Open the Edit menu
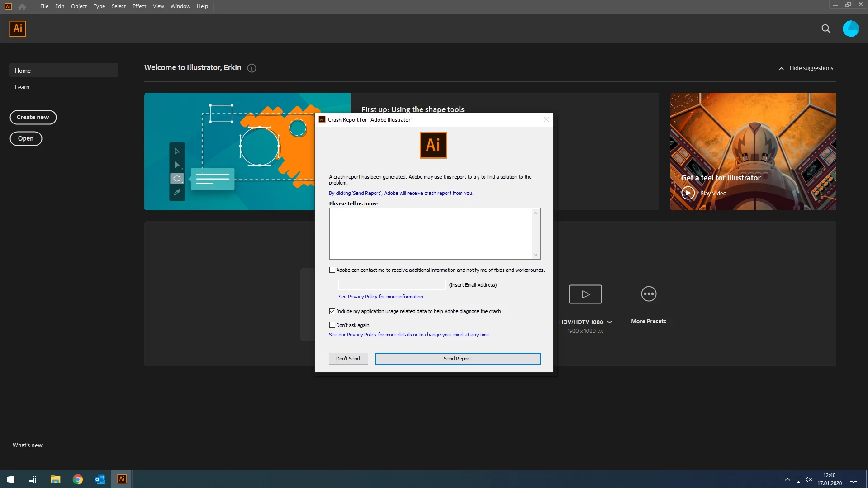The width and height of the screenshot is (868, 488). (x=60, y=6)
